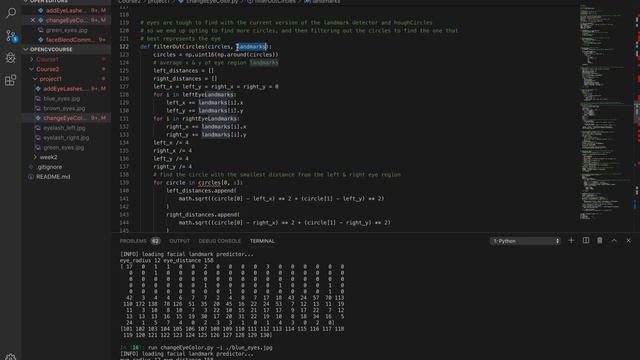Open the Run and Debug view
The width and height of the screenshot is (640, 360).
coord(11,58)
